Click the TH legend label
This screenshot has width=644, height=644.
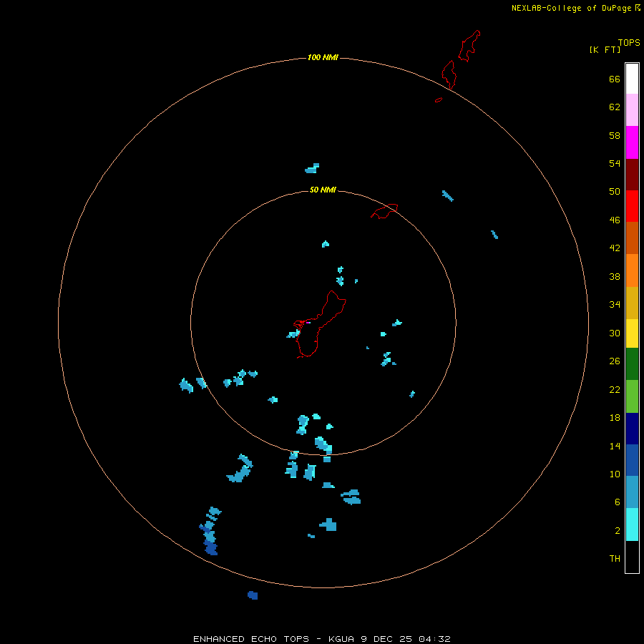click(615, 559)
